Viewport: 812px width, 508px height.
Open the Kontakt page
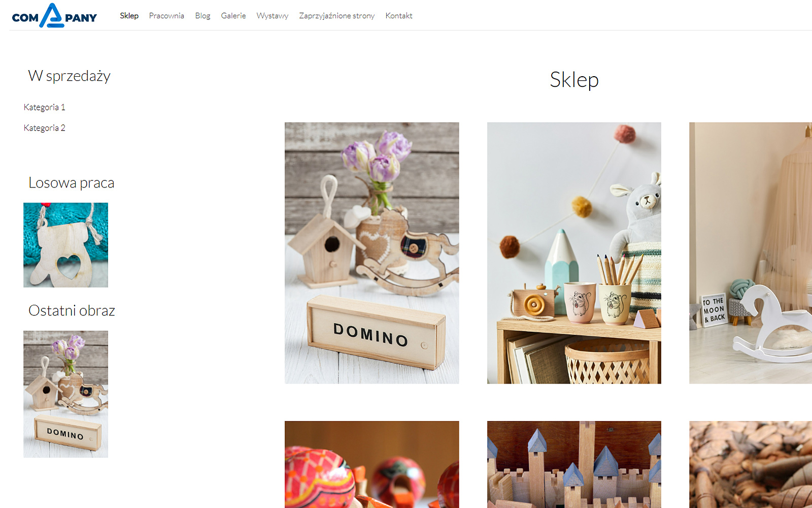point(399,16)
